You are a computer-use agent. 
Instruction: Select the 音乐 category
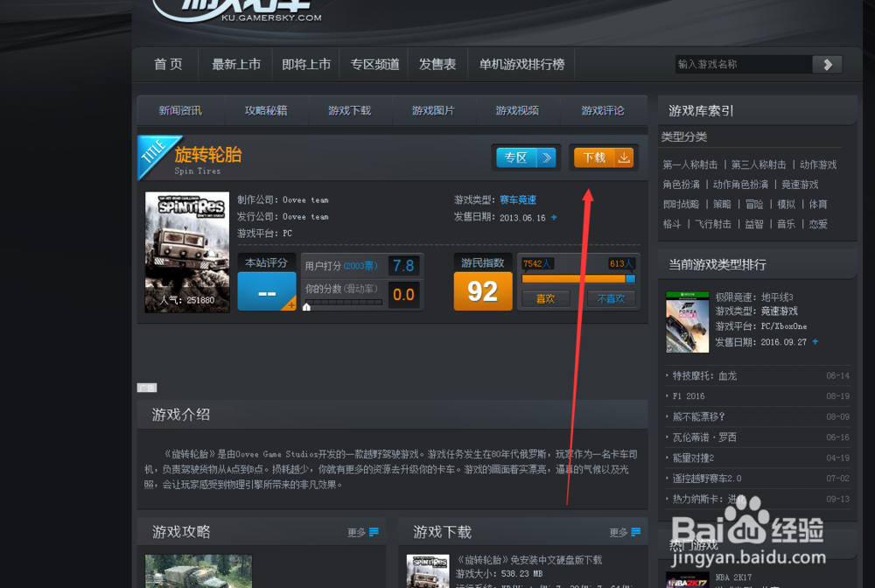coord(787,224)
